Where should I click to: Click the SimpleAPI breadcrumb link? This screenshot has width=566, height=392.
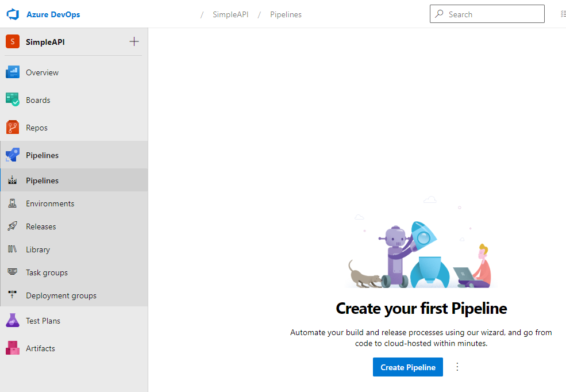(230, 14)
